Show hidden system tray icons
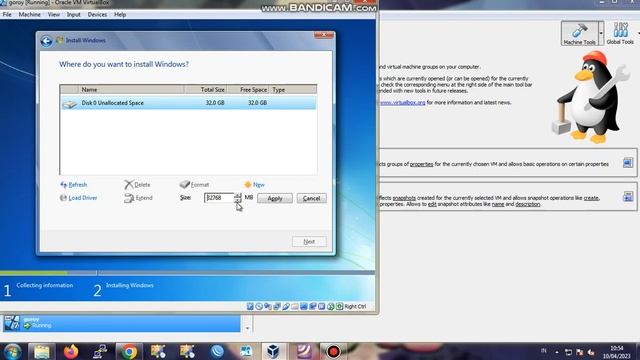Screen dimensions: 640x360 [557, 352]
